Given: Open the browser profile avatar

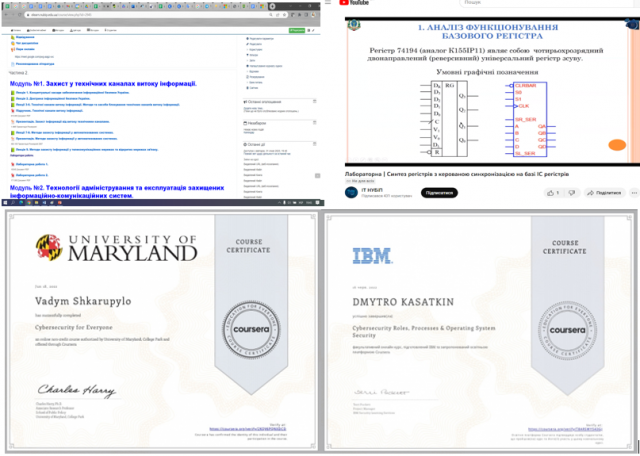Looking at the screenshot, I should 312,15.
